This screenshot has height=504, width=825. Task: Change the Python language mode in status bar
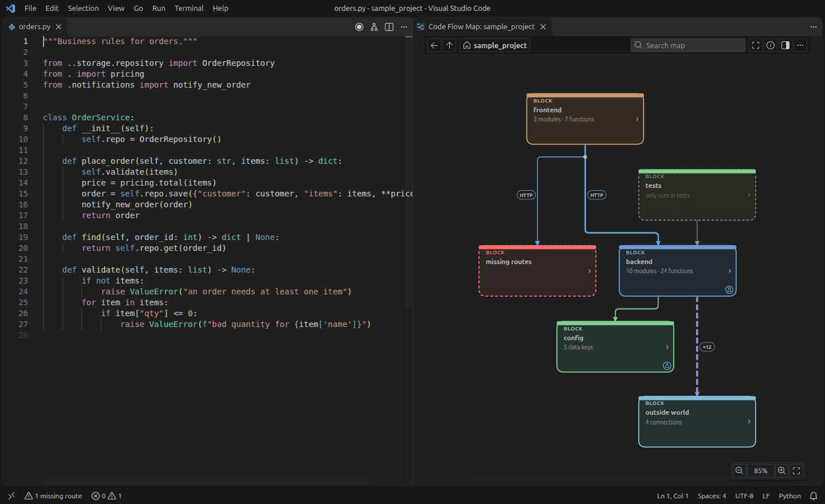pos(789,496)
